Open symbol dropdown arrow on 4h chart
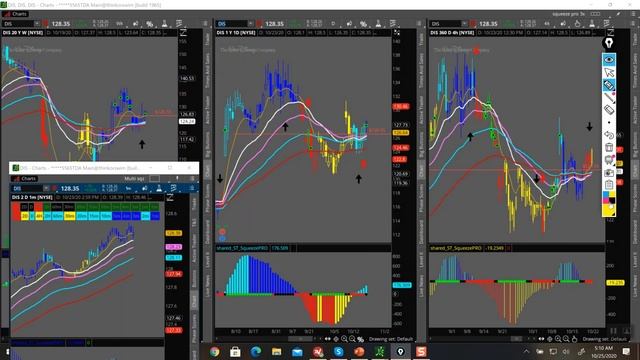The image size is (640, 360). pyautogui.click(x=464, y=24)
